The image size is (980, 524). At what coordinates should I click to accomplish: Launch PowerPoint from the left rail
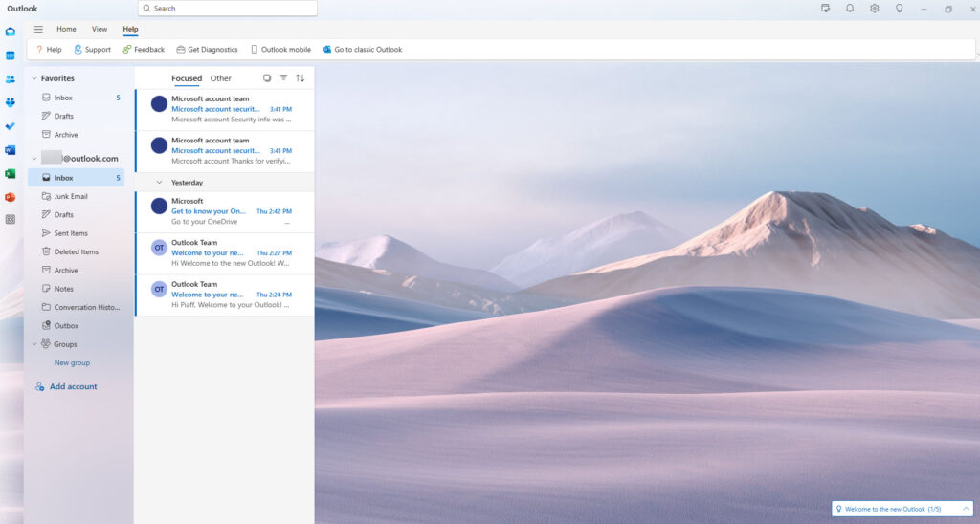[x=10, y=197]
